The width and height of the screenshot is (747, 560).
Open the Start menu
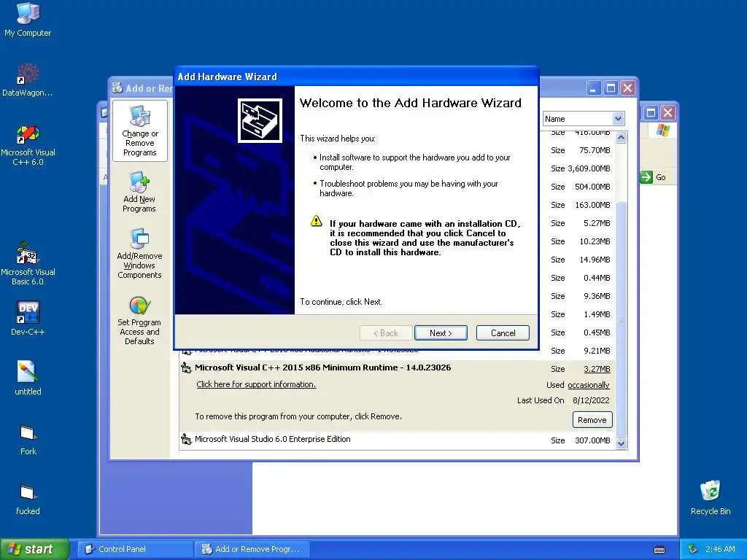34,549
